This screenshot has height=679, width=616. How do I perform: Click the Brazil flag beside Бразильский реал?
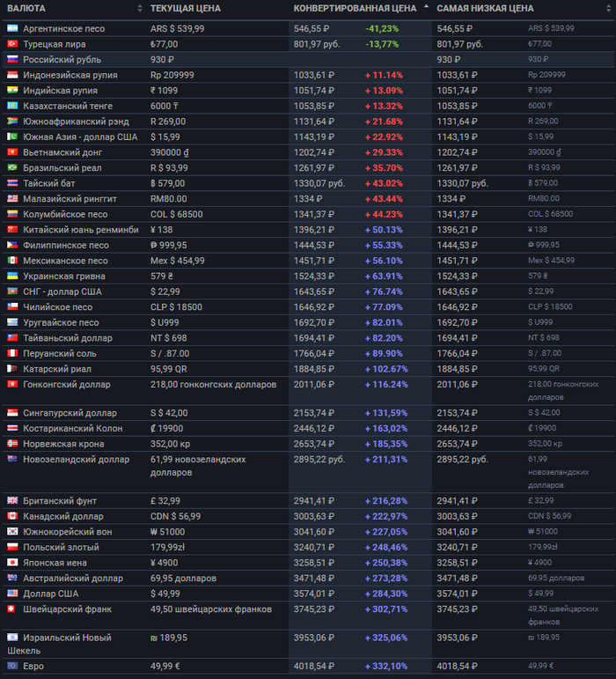point(12,167)
